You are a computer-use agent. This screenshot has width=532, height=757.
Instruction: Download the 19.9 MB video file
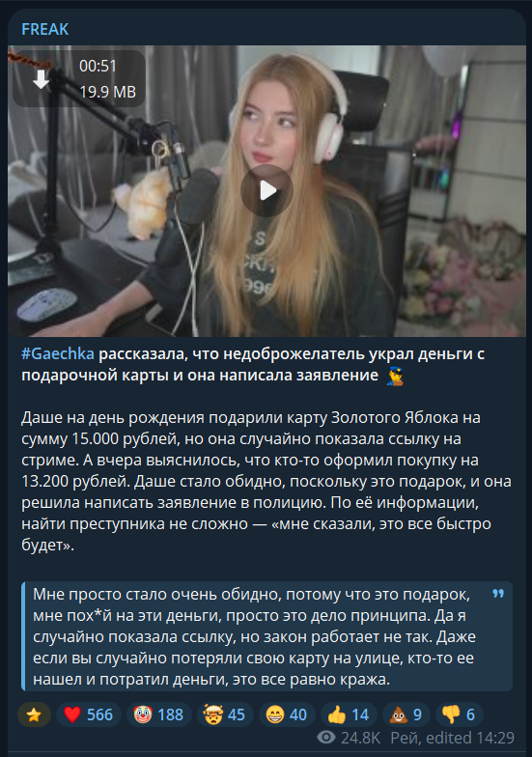pos(41,79)
